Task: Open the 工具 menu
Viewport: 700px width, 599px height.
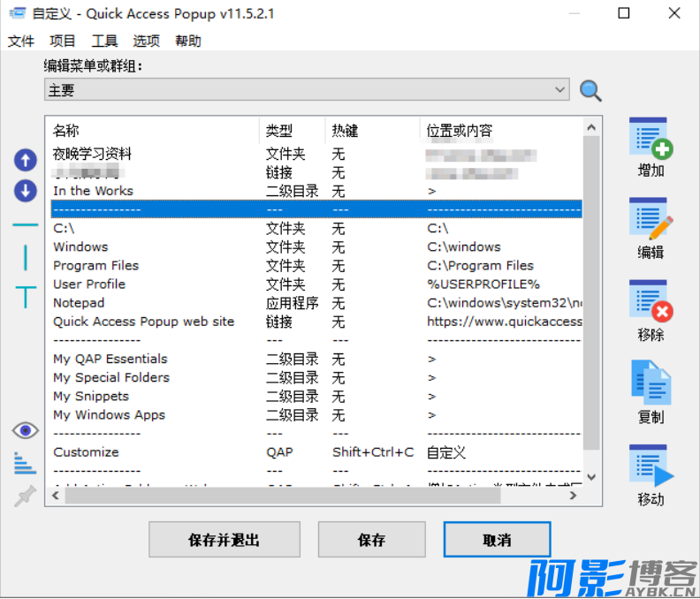Action: click(104, 41)
